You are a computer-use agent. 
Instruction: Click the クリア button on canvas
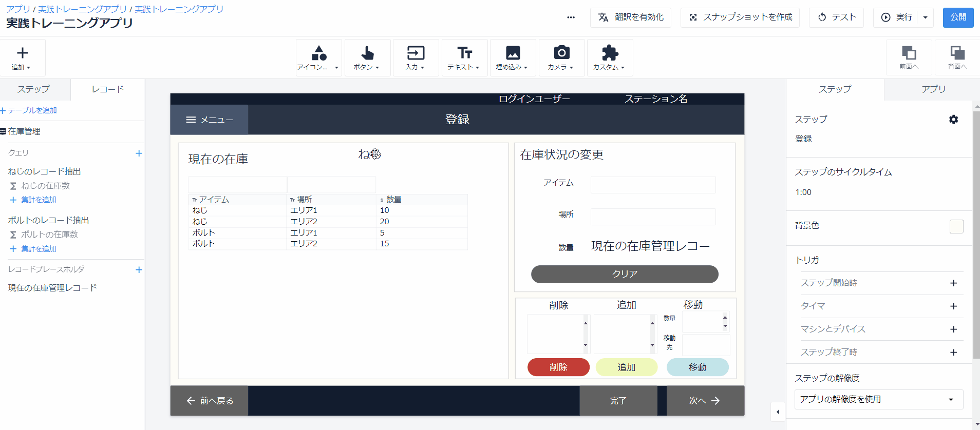pos(625,274)
